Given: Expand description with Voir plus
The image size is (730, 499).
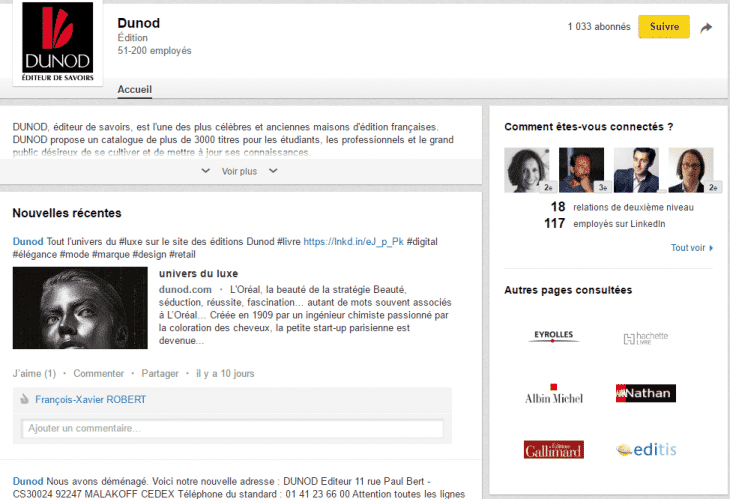Looking at the screenshot, I should (x=239, y=171).
